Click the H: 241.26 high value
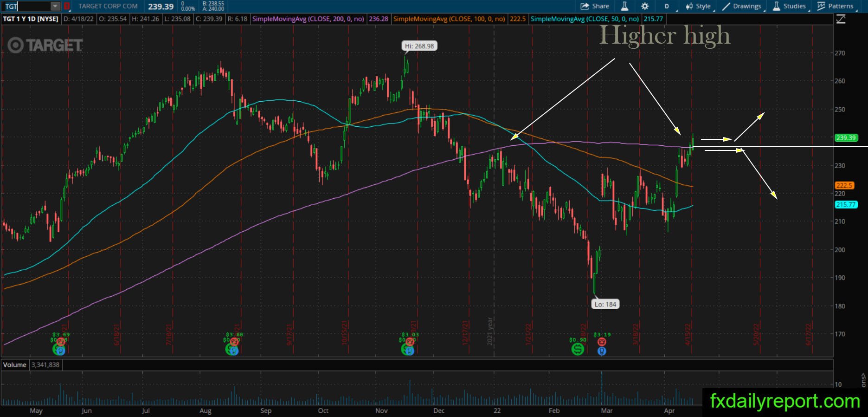Screen dimensions: 868x417 coord(145,19)
